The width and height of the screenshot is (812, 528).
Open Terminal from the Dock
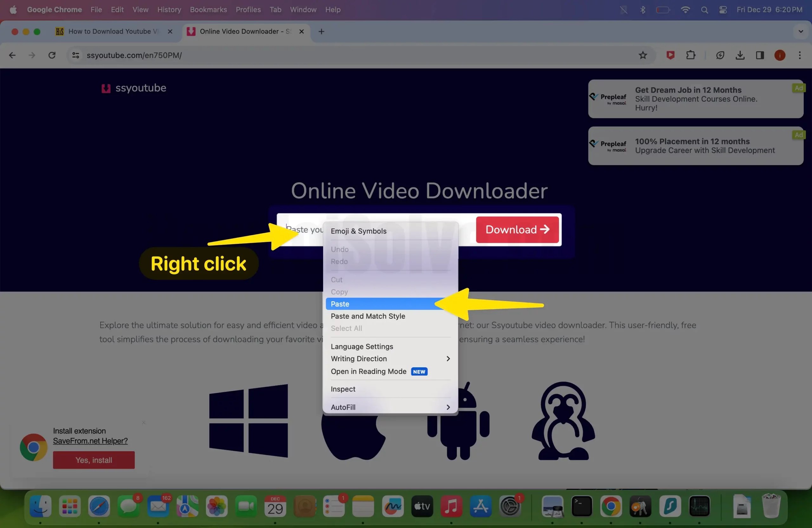tap(582, 507)
